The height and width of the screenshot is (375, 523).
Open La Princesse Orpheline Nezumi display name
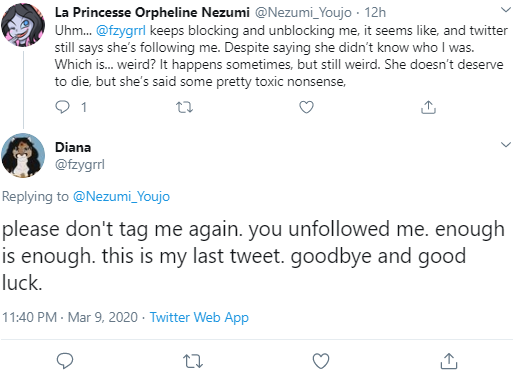pyautogui.click(x=152, y=13)
